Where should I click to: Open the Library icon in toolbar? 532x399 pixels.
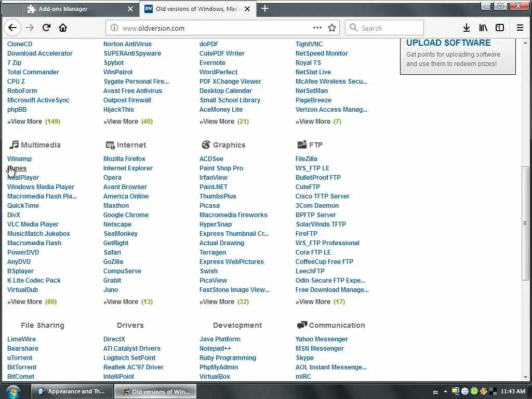click(x=483, y=28)
